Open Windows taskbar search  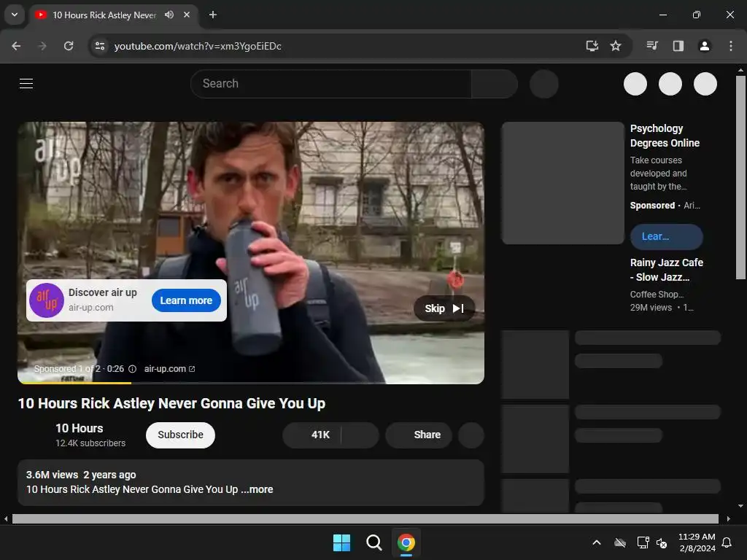pos(374,542)
